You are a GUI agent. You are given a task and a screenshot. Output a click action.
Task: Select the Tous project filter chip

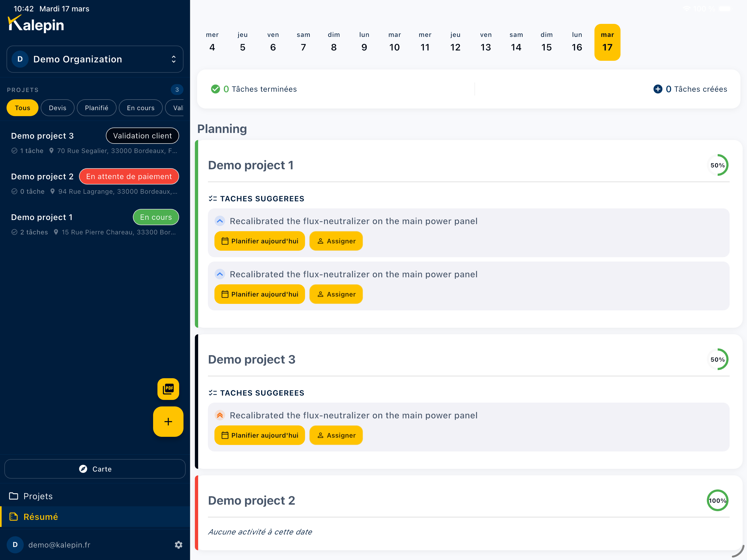pos(23,108)
